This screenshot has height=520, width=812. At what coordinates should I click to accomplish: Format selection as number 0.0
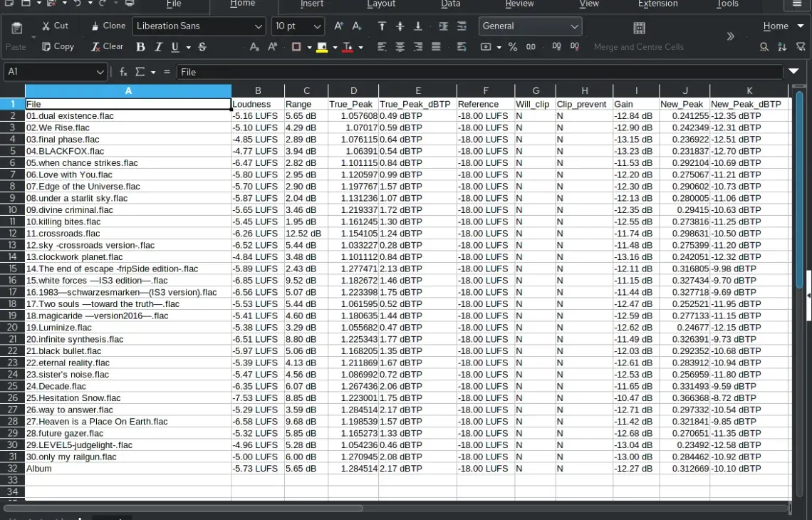tap(531, 47)
